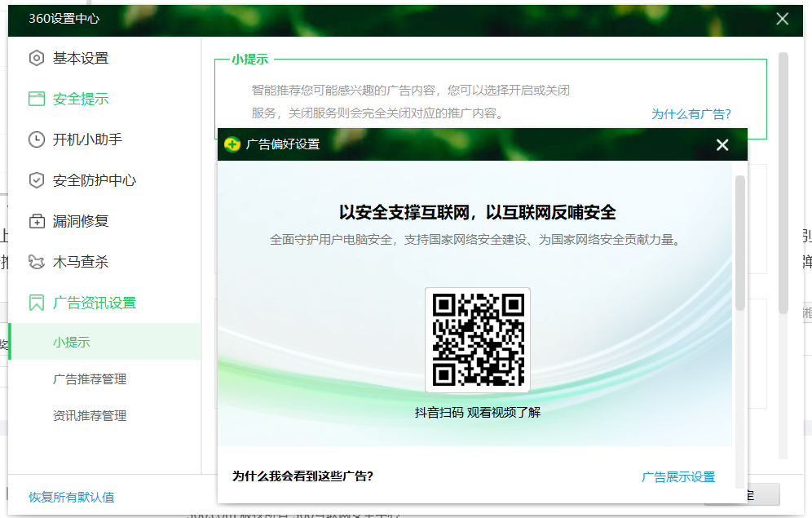Click the 安全防护中心 shield icon

click(36, 180)
